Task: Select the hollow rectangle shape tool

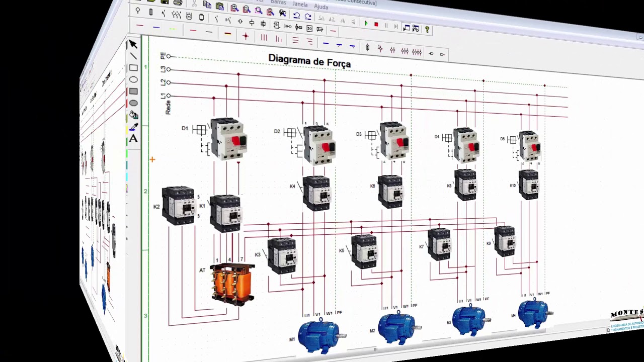Action: (x=133, y=68)
